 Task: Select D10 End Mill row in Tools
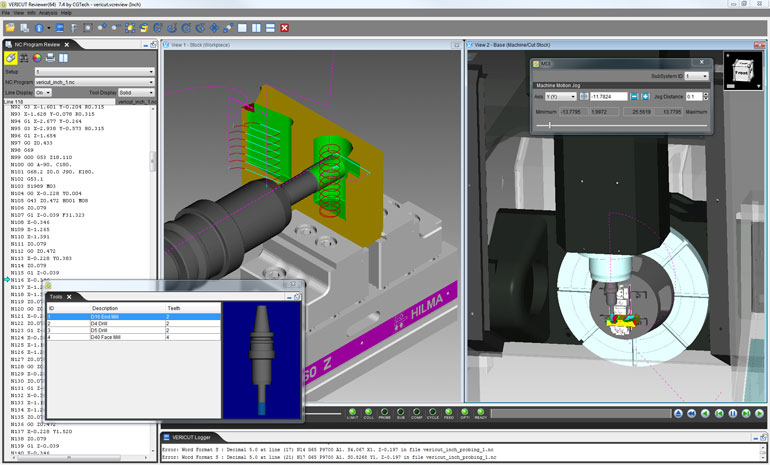(x=130, y=317)
